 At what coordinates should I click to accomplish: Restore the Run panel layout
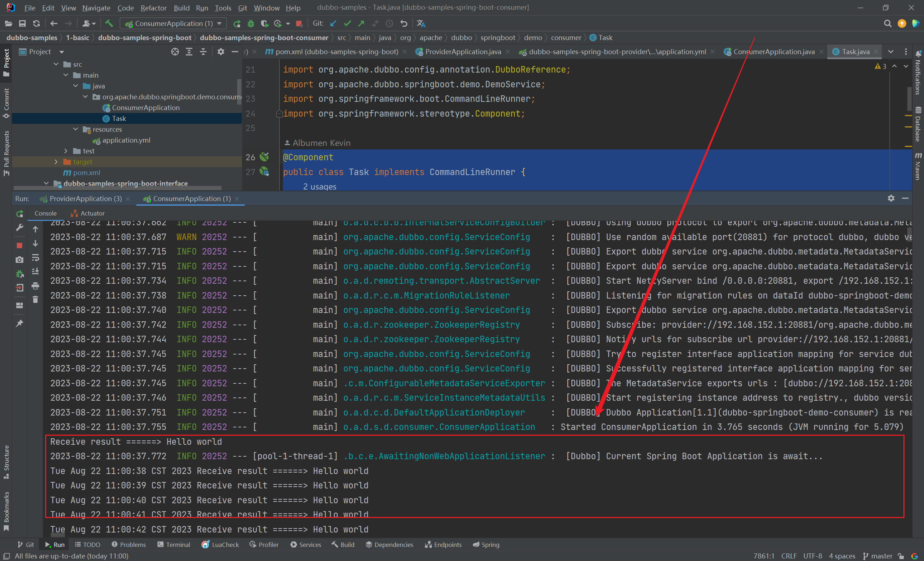20,305
